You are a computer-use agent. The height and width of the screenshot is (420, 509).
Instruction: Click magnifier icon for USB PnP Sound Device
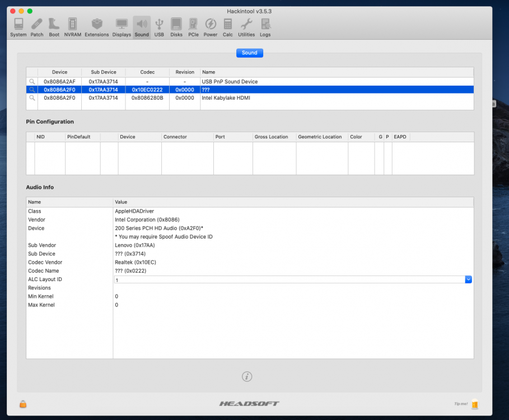(x=32, y=81)
